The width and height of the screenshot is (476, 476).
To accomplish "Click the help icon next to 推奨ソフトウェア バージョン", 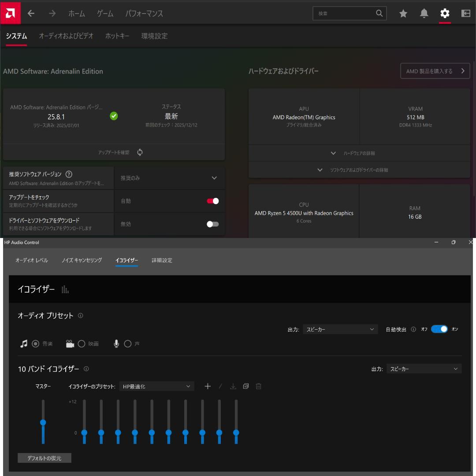I will pos(69,174).
